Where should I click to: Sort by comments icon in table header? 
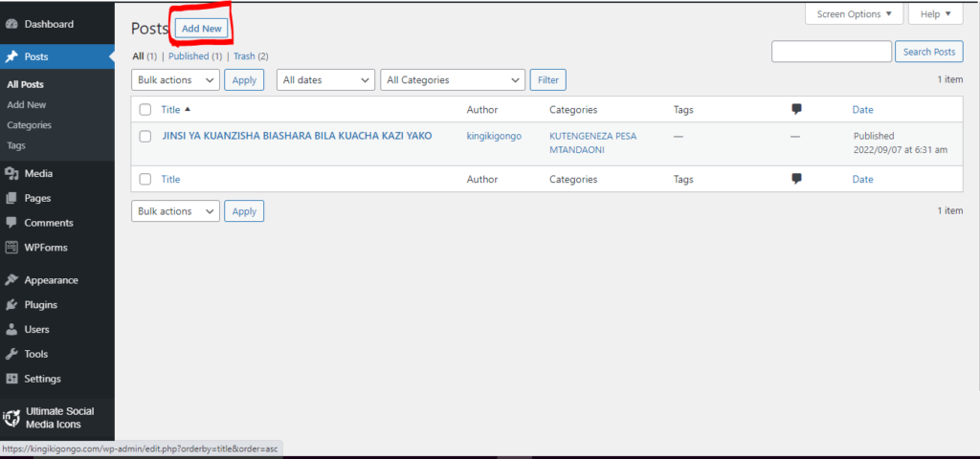pos(796,109)
